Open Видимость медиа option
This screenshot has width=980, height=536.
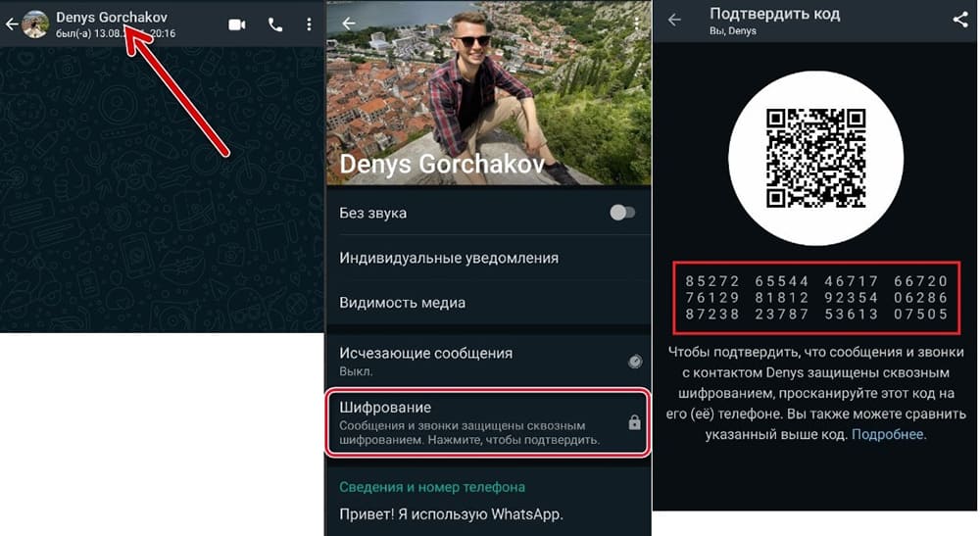tap(488, 303)
